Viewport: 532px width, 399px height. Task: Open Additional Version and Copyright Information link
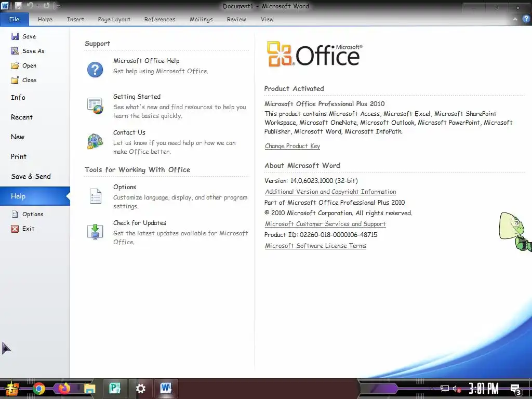pyautogui.click(x=330, y=192)
